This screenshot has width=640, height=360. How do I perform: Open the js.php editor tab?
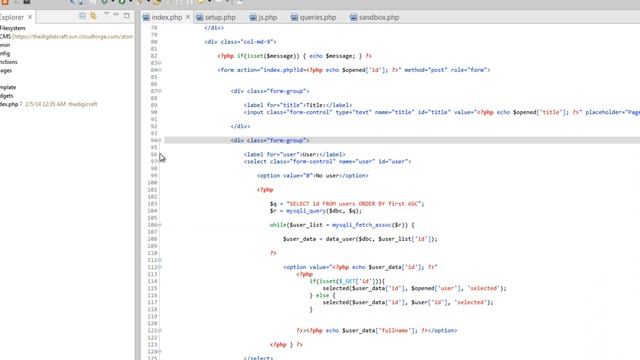267,18
